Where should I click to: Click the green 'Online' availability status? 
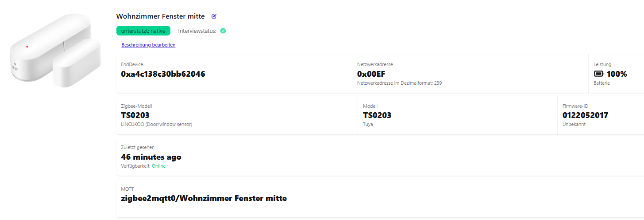[158, 166]
